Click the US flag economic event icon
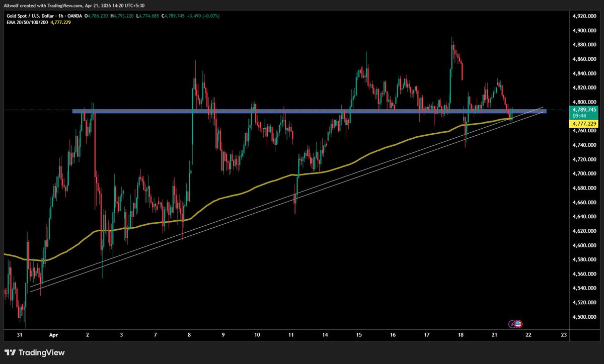This screenshot has height=364, width=604. [518, 324]
